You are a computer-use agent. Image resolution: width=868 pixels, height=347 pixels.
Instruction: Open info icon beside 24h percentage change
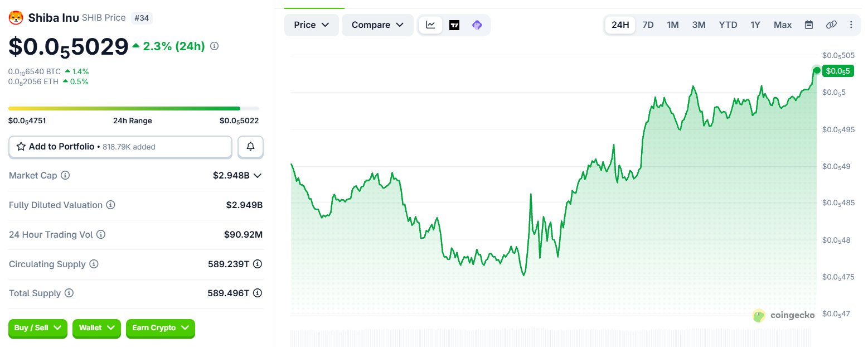click(x=214, y=46)
